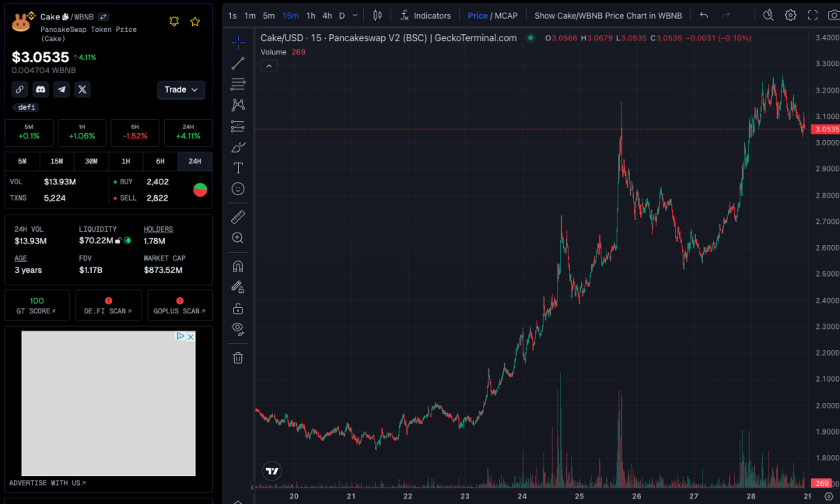Viewport: 840px width, 504px height.
Task: Open the Telegram link icon
Action: tap(61, 89)
